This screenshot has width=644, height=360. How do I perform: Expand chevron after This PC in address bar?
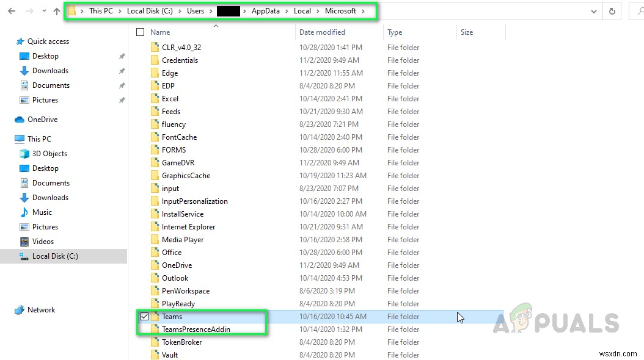[x=120, y=11]
